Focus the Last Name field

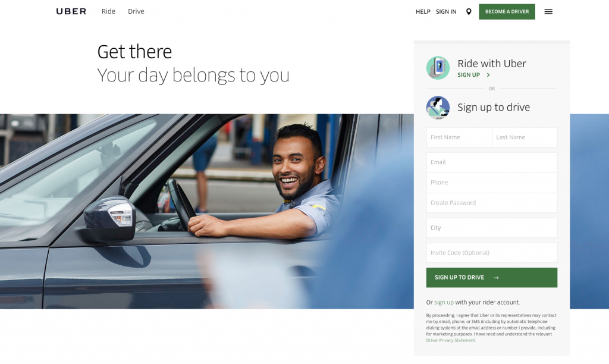point(525,137)
